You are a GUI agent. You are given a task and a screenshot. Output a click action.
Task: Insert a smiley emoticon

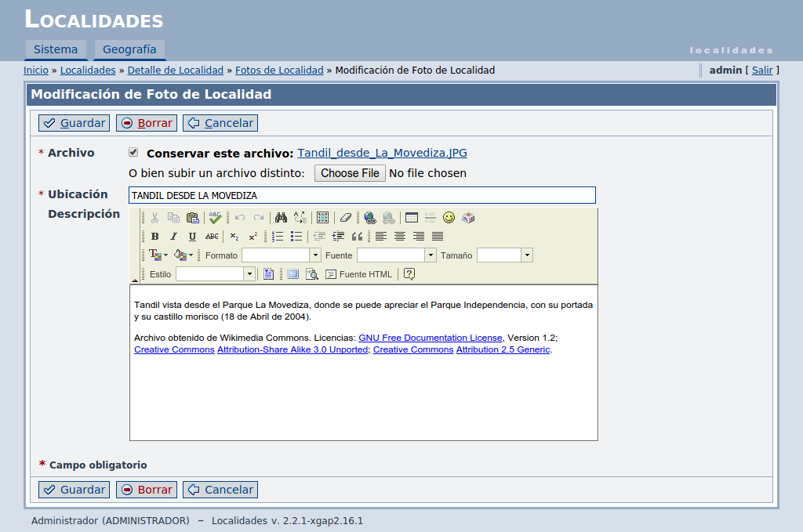click(x=449, y=218)
